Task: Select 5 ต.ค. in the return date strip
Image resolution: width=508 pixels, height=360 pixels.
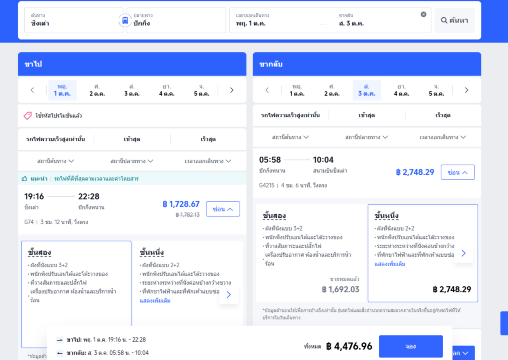Action: coord(436,90)
